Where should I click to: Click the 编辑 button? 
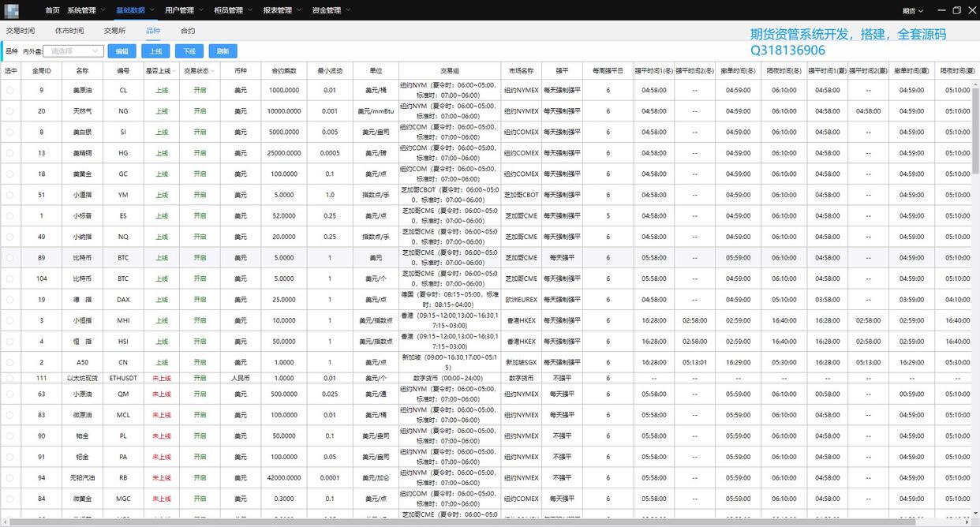122,51
